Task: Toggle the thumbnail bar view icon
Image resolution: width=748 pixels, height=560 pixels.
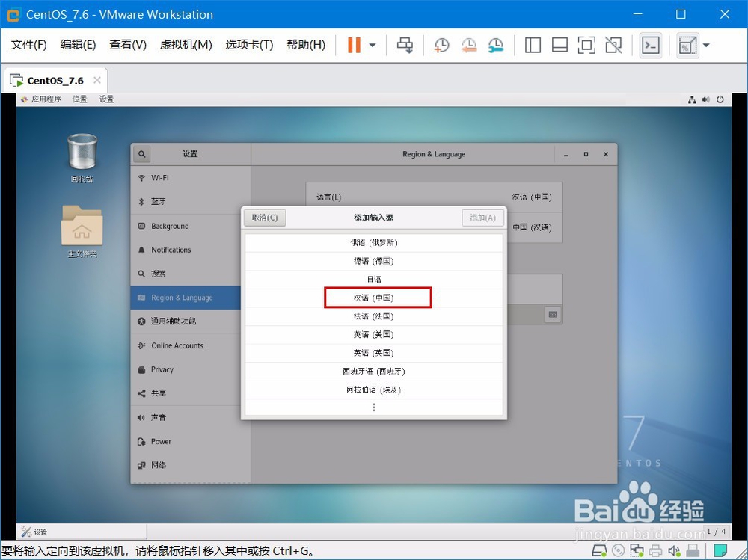Action: [559, 46]
